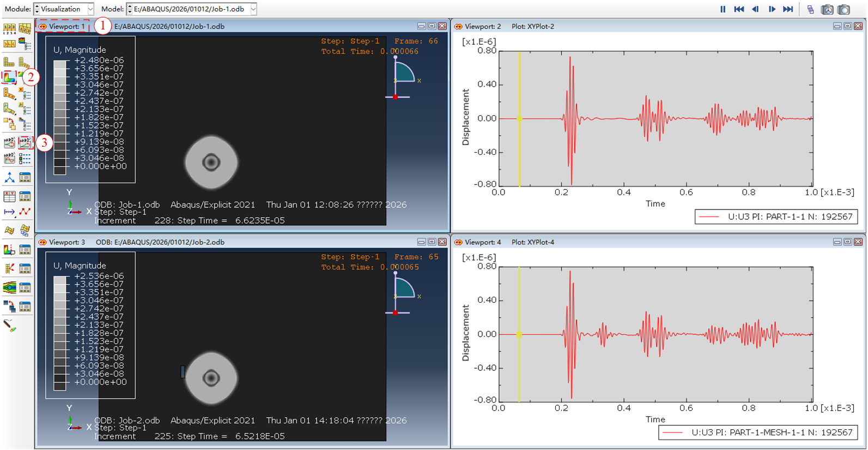Viewport: 868px width, 450px height.
Task: Open manager beside blue overlay squares icon
Action: click(25, 306)
